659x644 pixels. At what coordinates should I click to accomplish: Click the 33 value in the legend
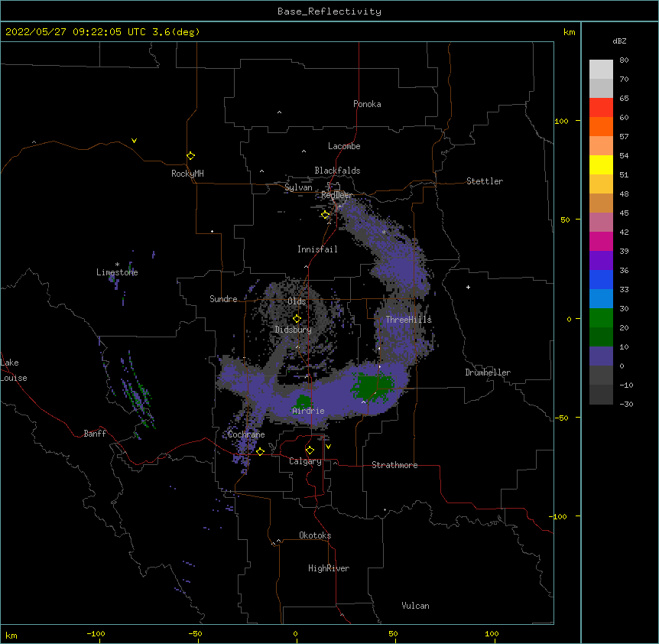(624, 290)
